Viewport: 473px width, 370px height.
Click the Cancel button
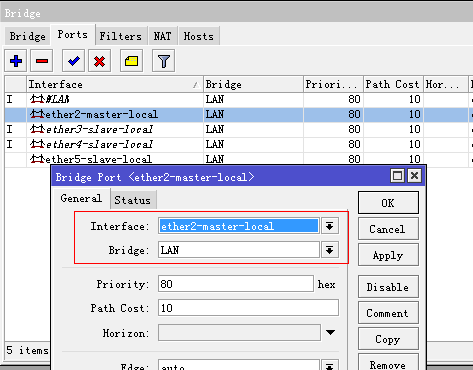coord(388,229)
